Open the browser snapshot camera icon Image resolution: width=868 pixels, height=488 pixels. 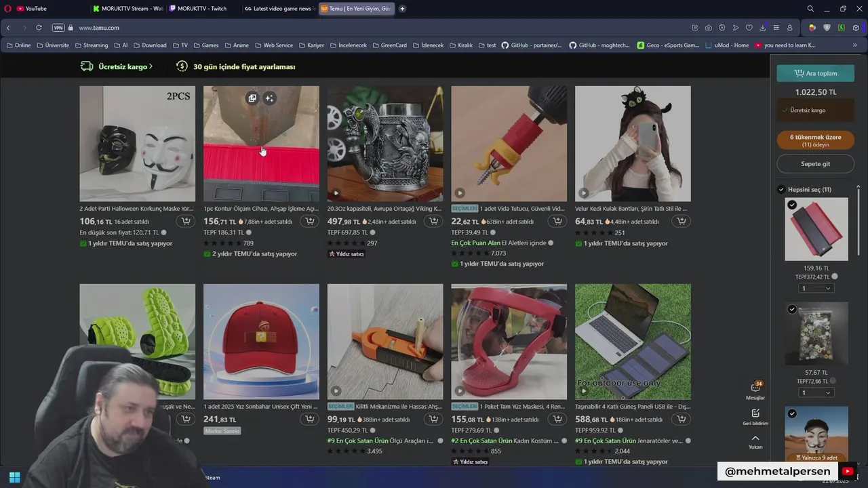click(x=708, y=28)
